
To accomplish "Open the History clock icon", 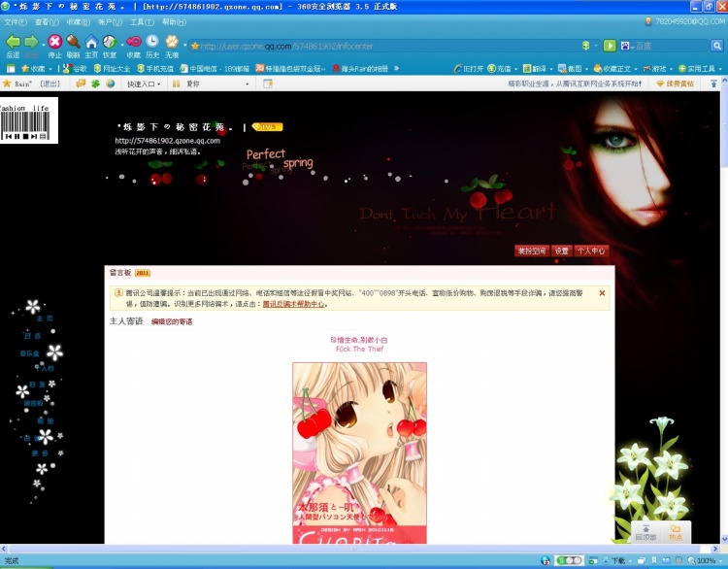I will coord(152,43).
